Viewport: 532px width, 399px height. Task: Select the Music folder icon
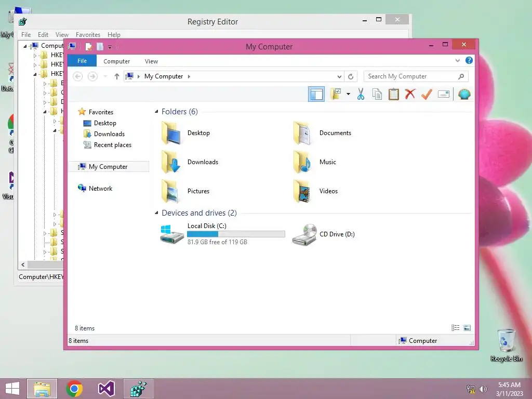[302, 162]
